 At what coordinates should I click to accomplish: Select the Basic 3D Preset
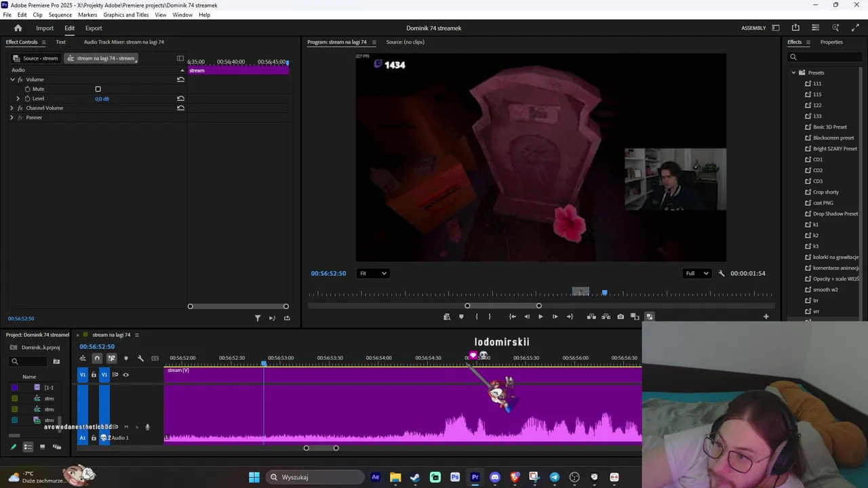tap(830, 127)
